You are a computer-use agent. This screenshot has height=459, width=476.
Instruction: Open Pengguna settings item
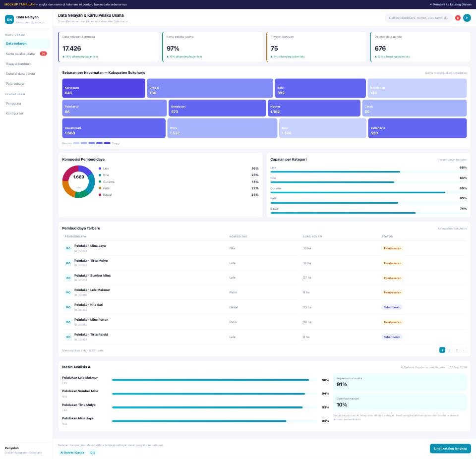(26, 104)
